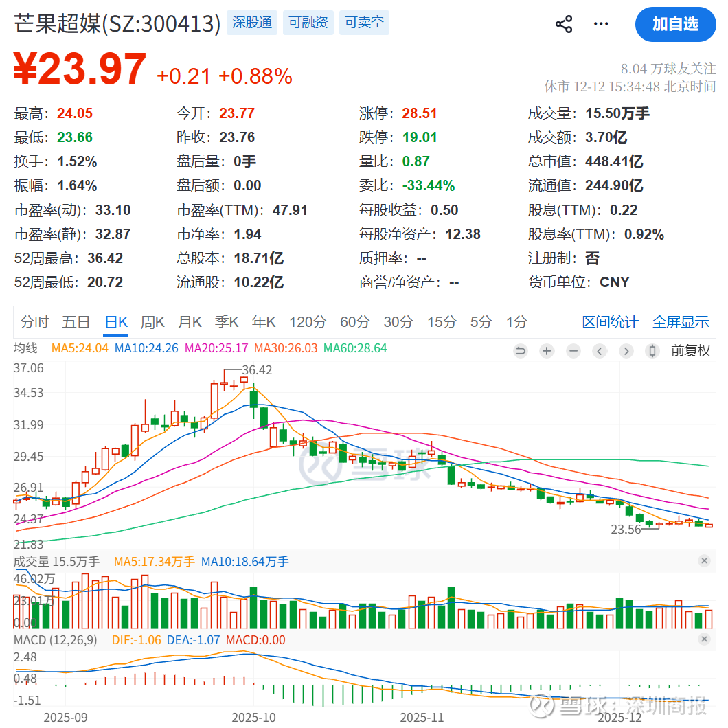Image resolution: width=728 pixels, height=728 pixels.
Task: Switch to 1分 chart tab
Action: (516, 321)
